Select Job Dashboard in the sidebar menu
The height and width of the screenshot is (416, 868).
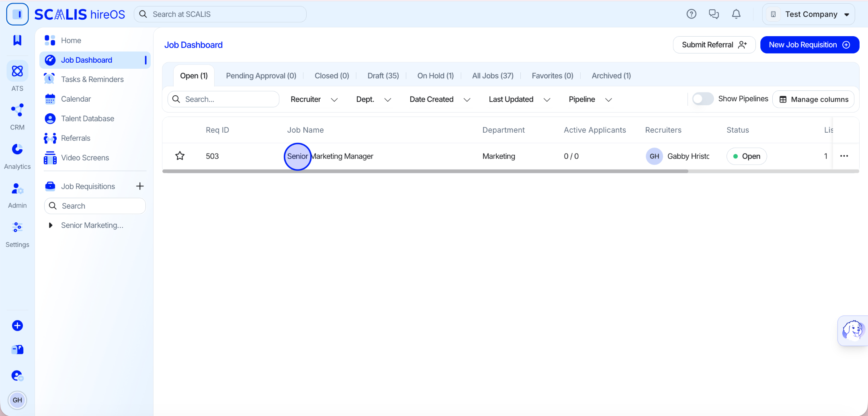95,60
